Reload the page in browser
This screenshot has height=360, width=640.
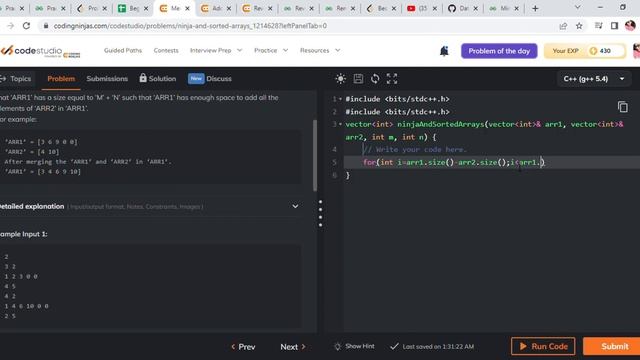coord(26,26)
